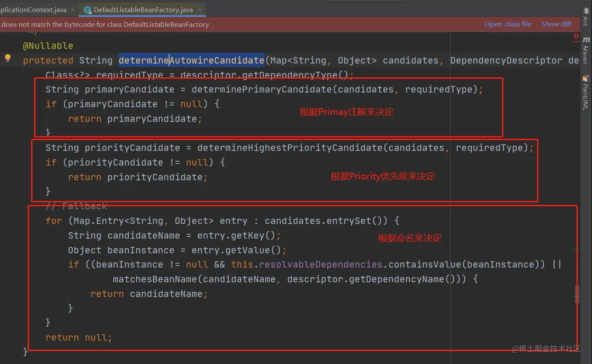
Task: Click the highlighted determineAutowireCandidate method name
Action: 191,61
